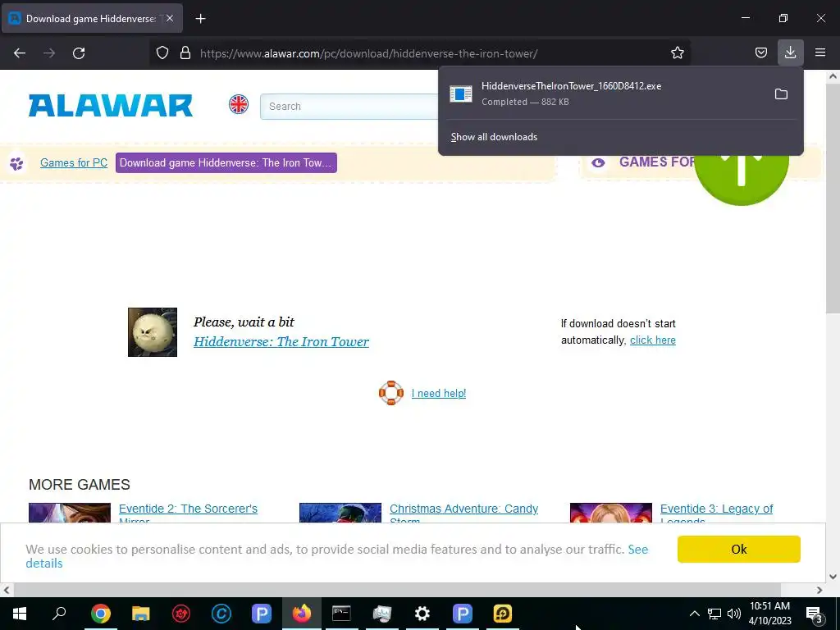840x630 pixels.
Task: Open the network status tray icon
Action: pyautogui.click(x=714, y=614)
